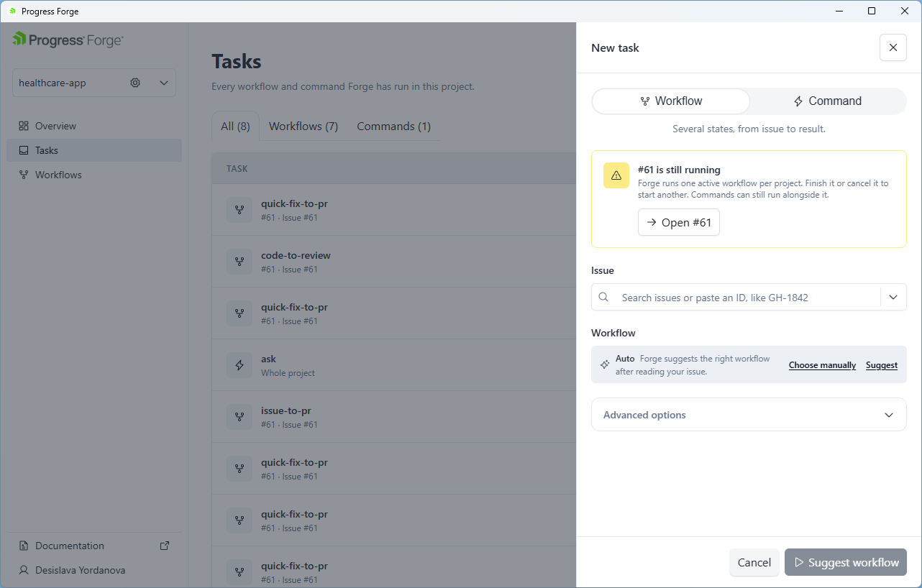Click the TASK column header
This screenshot has height=588, width=922.
(x=237, y=169)
